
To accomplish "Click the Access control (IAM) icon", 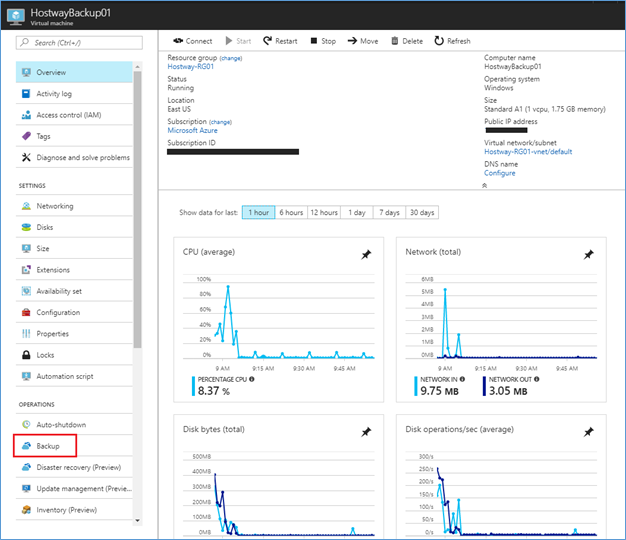I will click(26, 115).
